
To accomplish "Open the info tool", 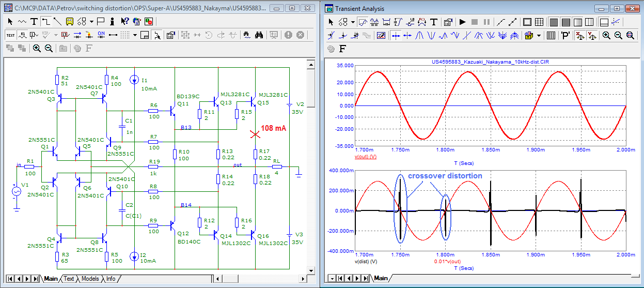I will (x=113, y=21).
